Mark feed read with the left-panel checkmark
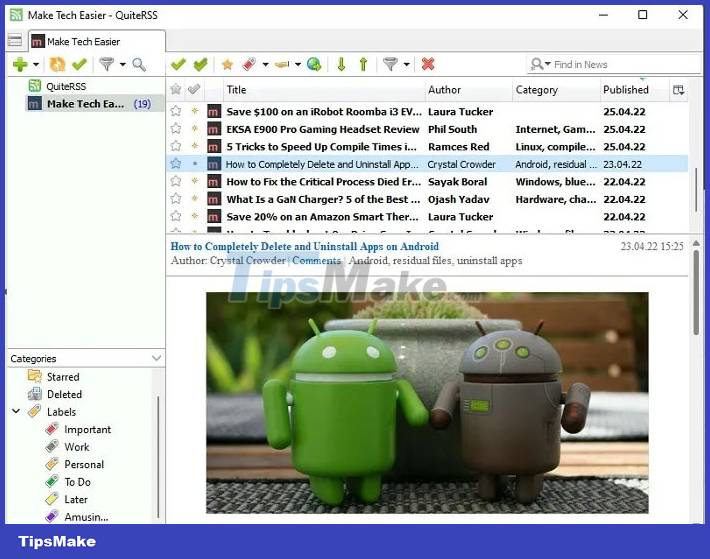The height and width of the screenshot is (559, 710). (x=79, y=65)
